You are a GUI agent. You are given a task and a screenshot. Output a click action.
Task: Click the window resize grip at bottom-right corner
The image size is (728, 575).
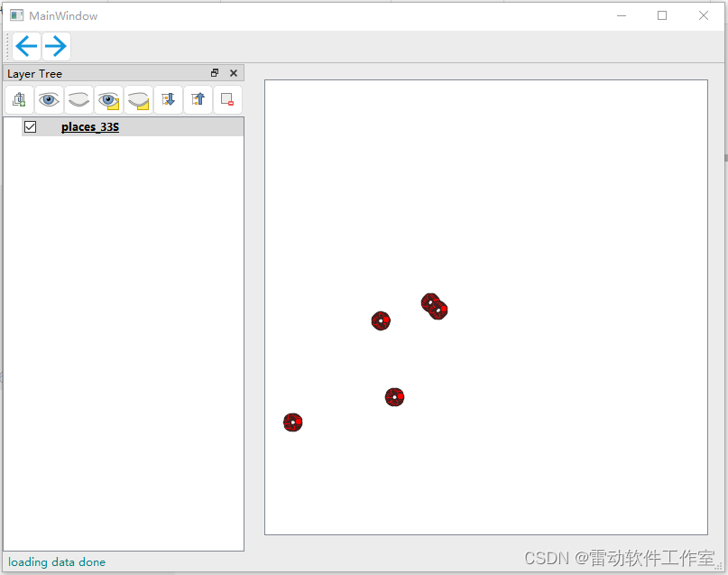718,566
